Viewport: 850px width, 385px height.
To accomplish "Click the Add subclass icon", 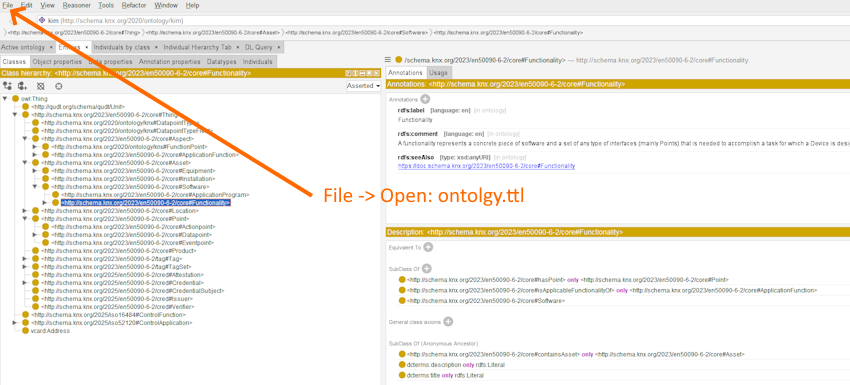I will 8,86.
